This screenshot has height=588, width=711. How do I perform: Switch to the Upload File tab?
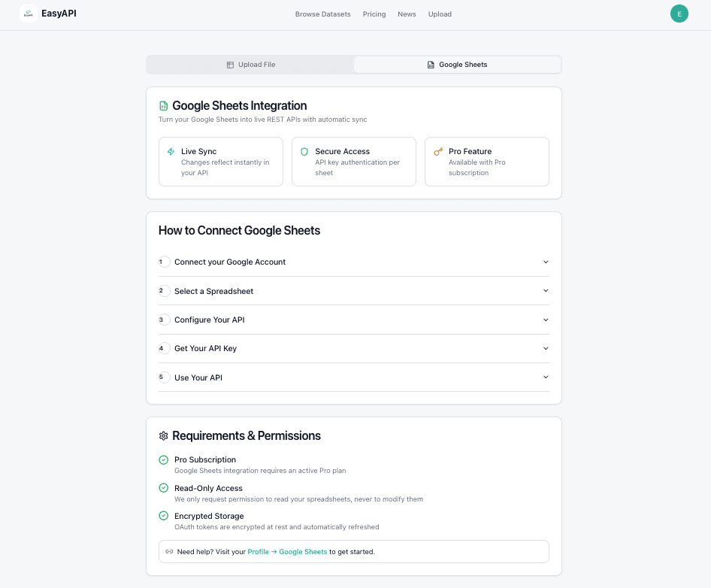tap(251, 65)
